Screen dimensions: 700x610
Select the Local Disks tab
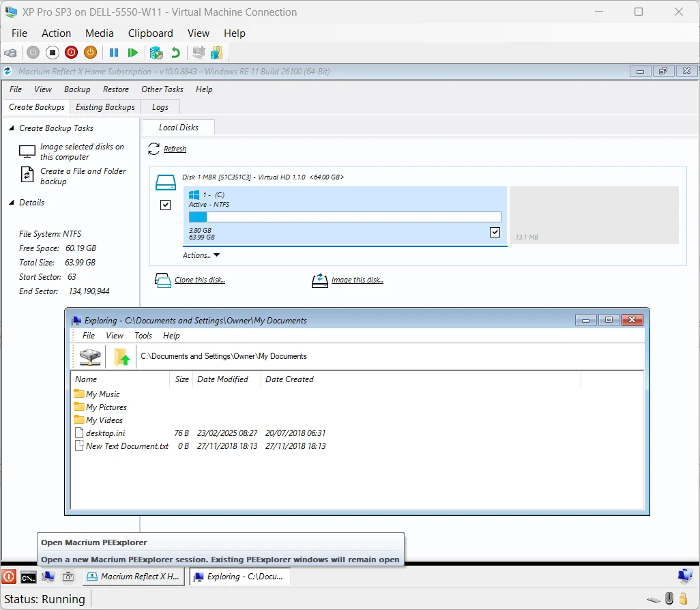click(179, 128)
